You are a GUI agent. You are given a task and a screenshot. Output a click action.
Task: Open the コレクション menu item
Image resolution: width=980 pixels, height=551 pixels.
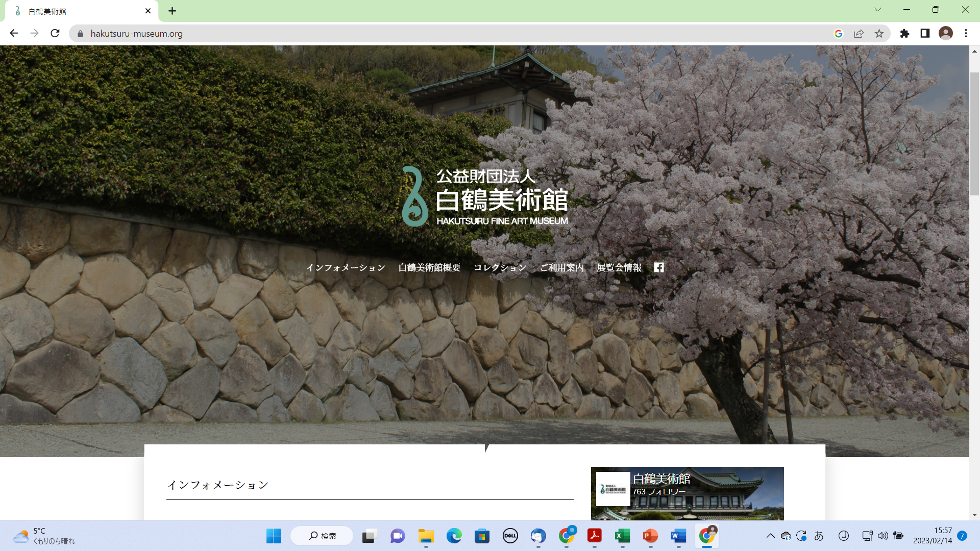tap(500, 267)
